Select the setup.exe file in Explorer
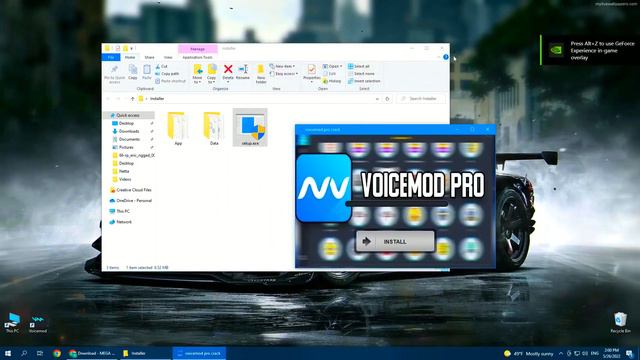The image size is (640, 360). (x=250, y=127)
